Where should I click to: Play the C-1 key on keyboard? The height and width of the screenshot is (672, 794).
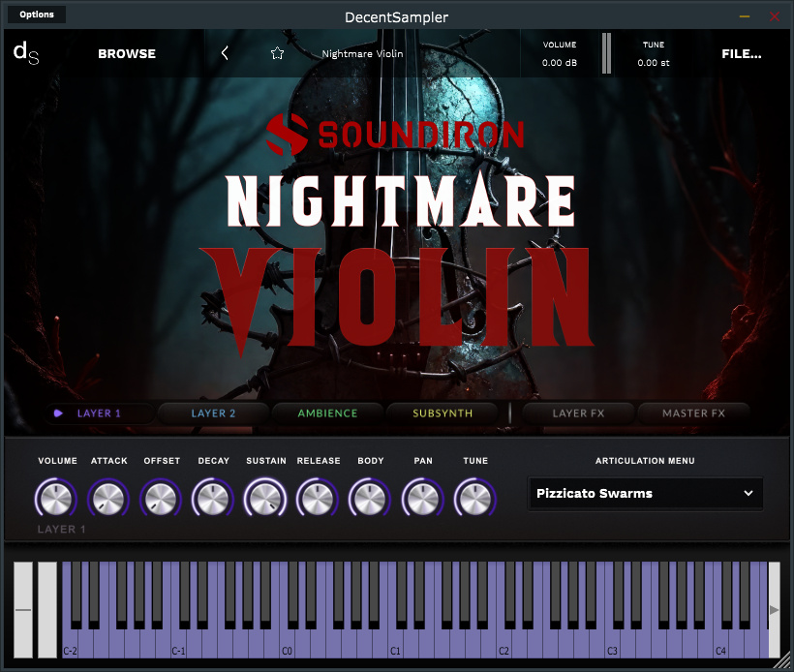point(178,643)
